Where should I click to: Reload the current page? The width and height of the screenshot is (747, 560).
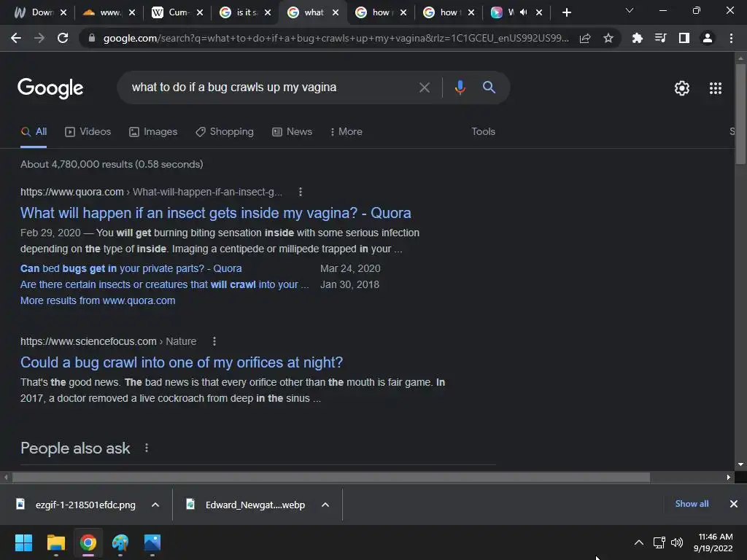(x=63, y=38)
